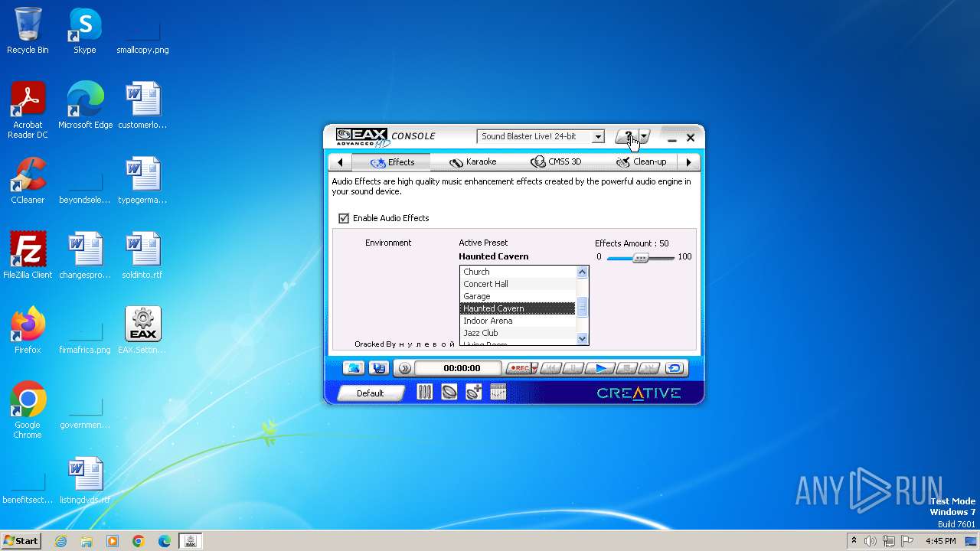Open the mixer sliders icon
This screenshot has height=551, width=980.
click(425, 393)
